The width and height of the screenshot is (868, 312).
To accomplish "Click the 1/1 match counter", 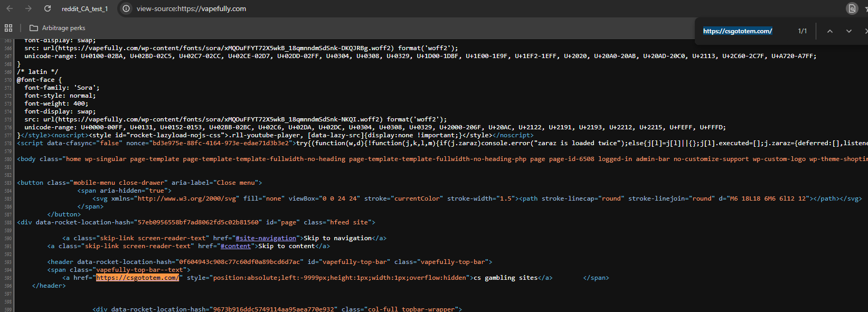I will [803, 31].
